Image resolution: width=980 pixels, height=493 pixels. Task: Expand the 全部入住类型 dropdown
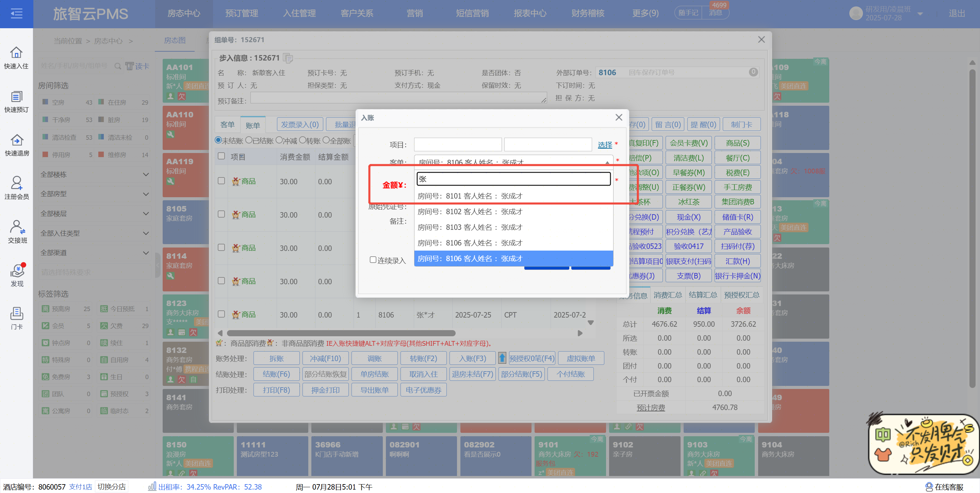94,233
